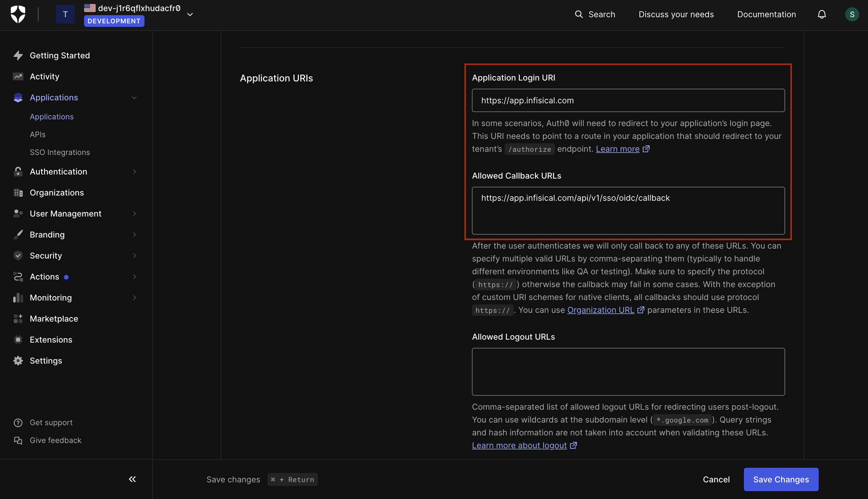The width and height of the screenshot is (868, 499).
Task: Click the Activity chart icon
Action: [18, 76]
